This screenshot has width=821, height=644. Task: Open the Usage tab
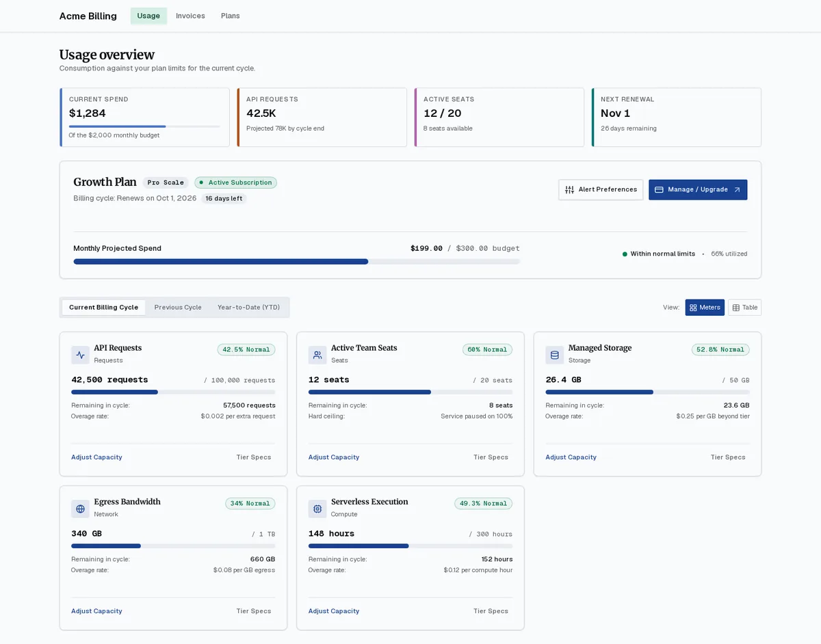point(148,16)
